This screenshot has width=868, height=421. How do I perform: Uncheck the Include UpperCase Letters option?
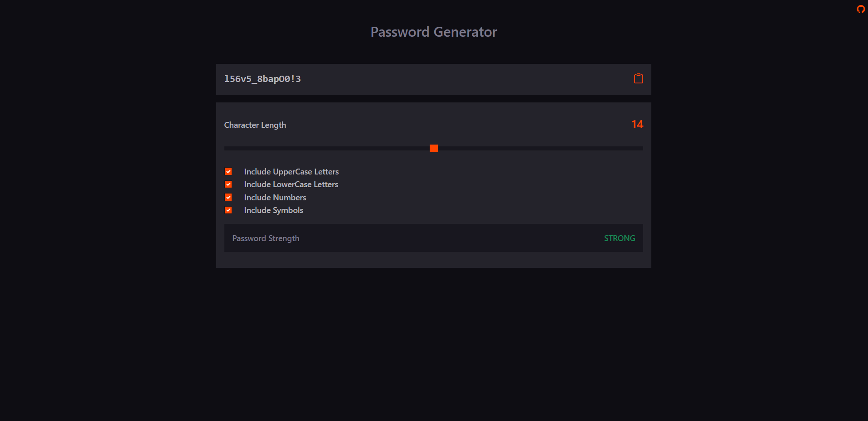pyautogui.click(x=228, y=171)
